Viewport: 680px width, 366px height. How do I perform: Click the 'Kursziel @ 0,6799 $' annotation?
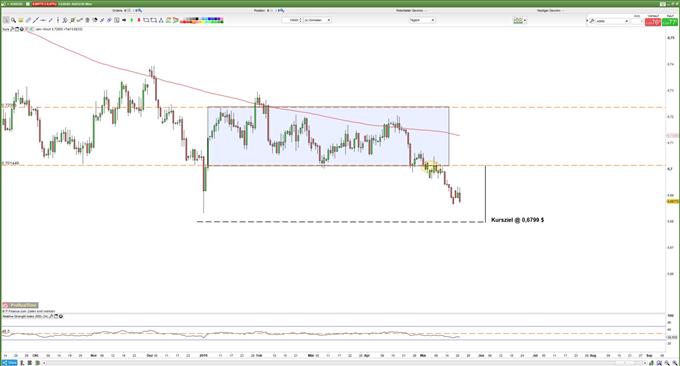coord(517,220)
